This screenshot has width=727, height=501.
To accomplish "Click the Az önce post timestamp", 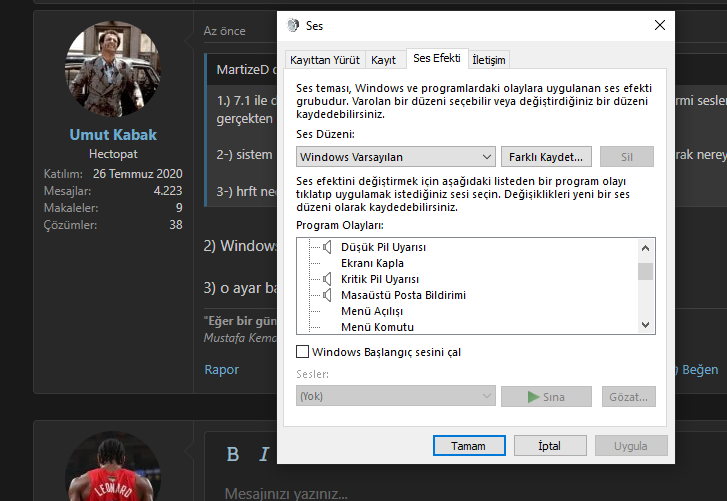I will click(x=224, y=31).
